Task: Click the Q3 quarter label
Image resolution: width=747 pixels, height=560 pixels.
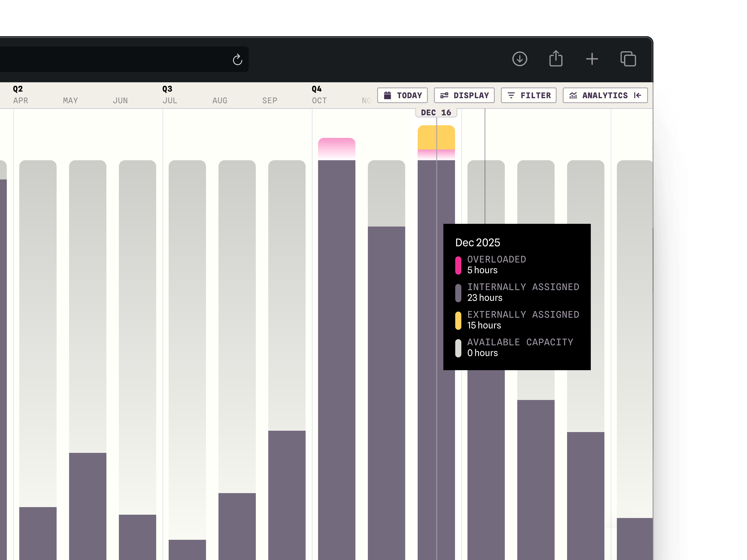Action: (167, 89)
